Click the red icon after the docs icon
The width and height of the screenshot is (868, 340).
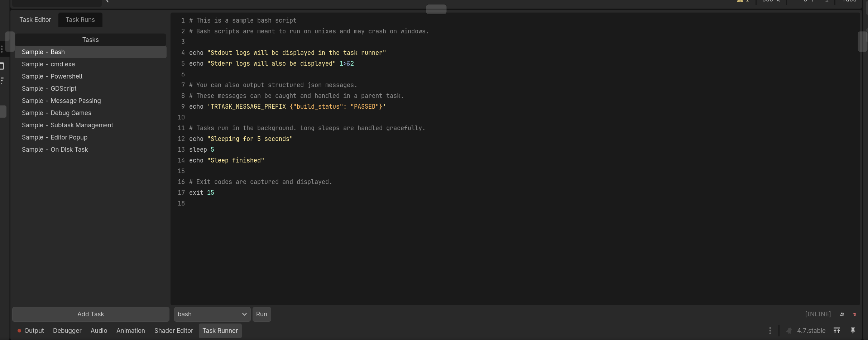pyautogui.click(x=854, y=314)
